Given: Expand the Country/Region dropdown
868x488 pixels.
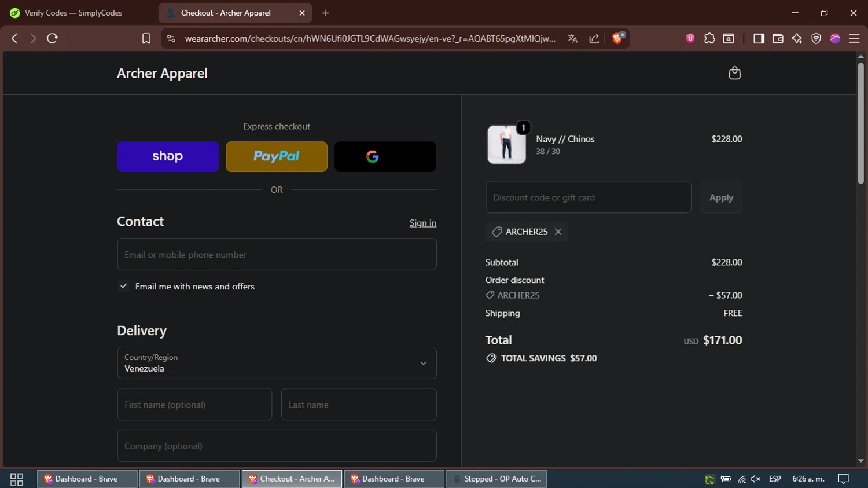Looking at the screenshot, I should coord(277,363).
